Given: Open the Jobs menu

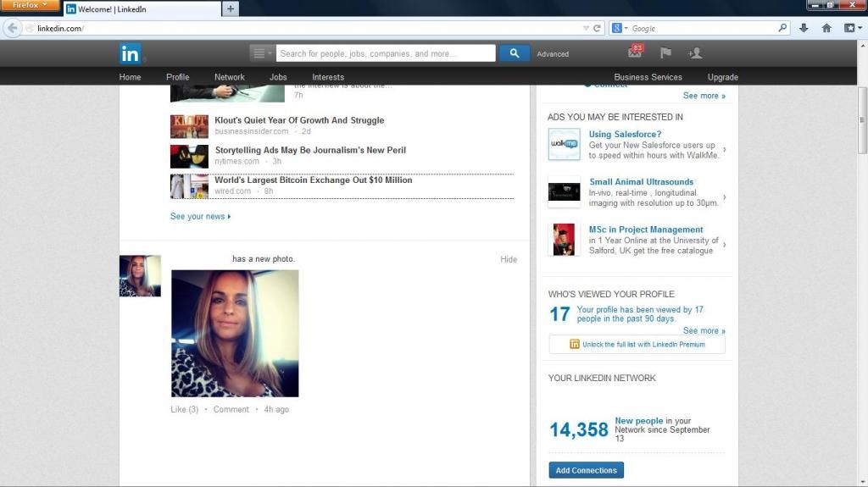Looking at the screenshot, I should (x=278, y=77).
